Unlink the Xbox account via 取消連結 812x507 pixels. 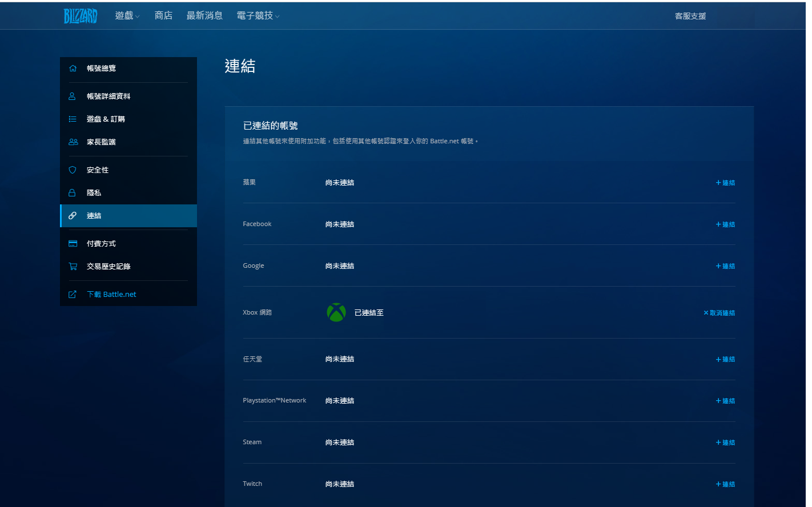click(x=719, y=313)
